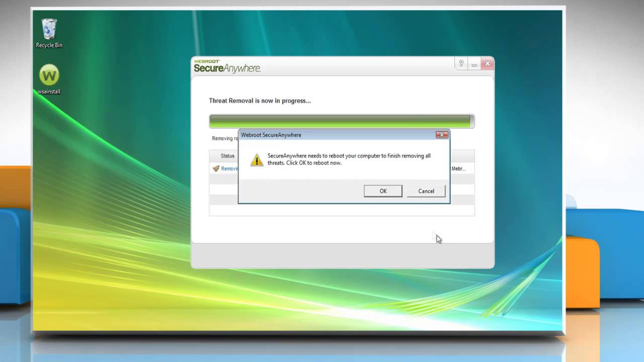Close the SecureAnywhere main window
Screen dimensions: 644x362
(x=487, y=63)
